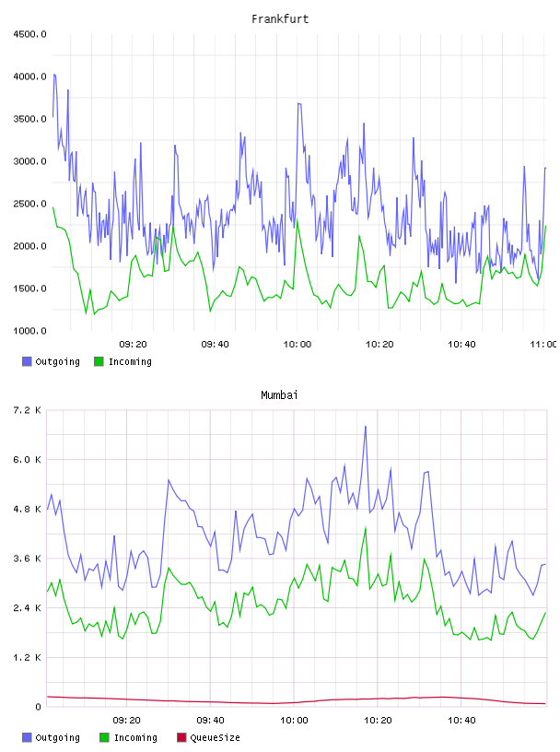The width and height of the screenshot is (560, 752).
Task: Click the 2000.0 y-axis label
Action: tap(29, 246)
